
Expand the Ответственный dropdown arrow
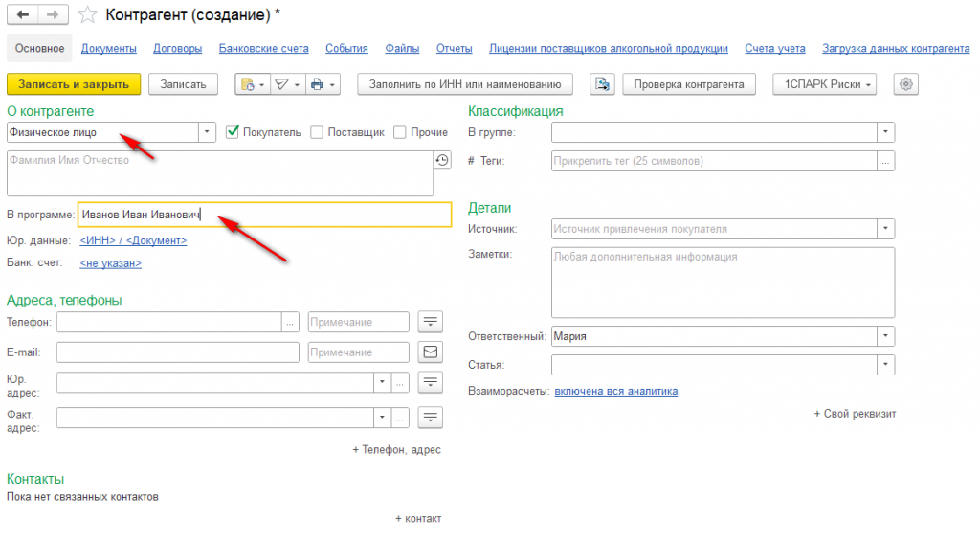point(885,336)
